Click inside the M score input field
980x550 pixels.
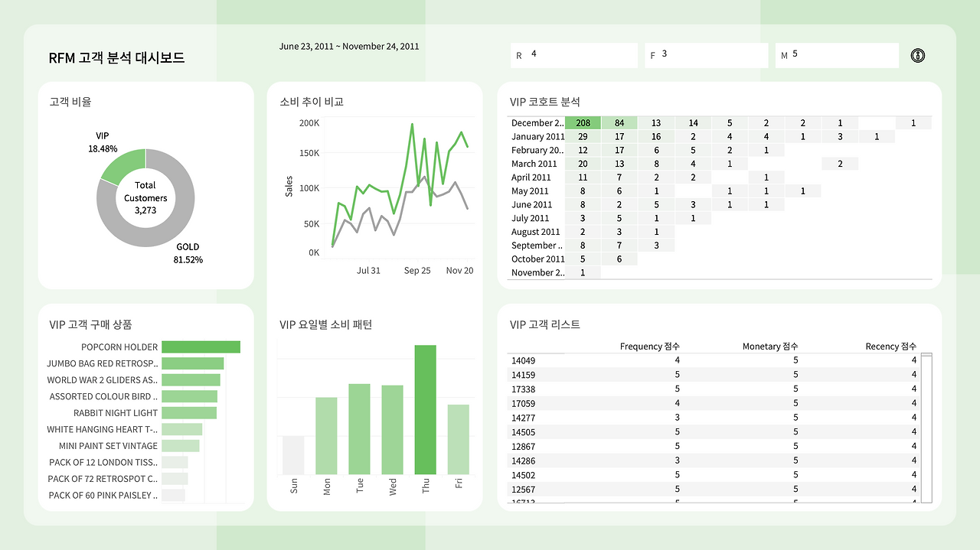[x=837, y=55]
